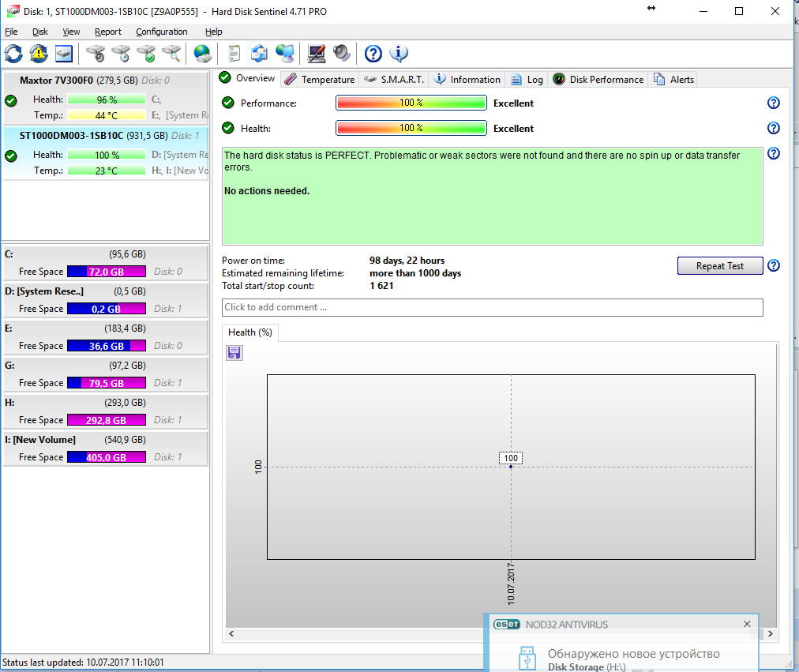The height and width of the screenshot is (672, 799).
Task: Open the report document toolbar icon
Action: click(234, 54)
